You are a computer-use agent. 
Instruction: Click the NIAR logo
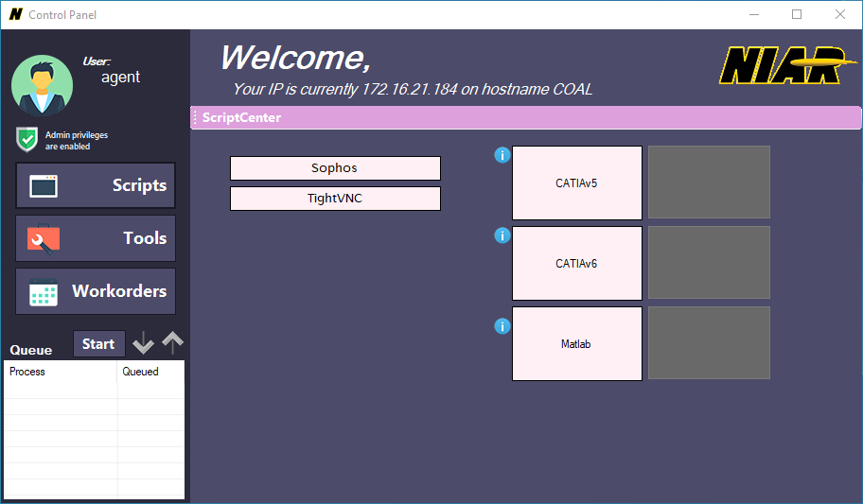coord(781,66)
